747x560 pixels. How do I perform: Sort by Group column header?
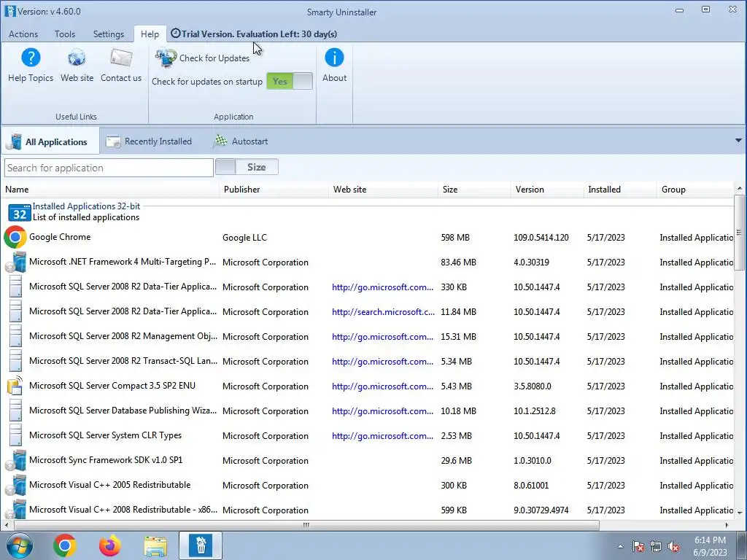coord(695,190)
